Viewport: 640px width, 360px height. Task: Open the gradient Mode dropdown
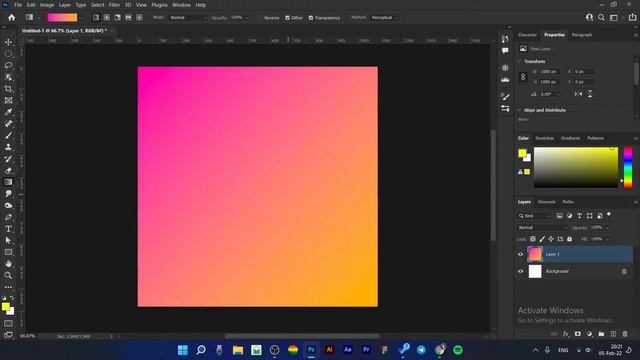188,18
